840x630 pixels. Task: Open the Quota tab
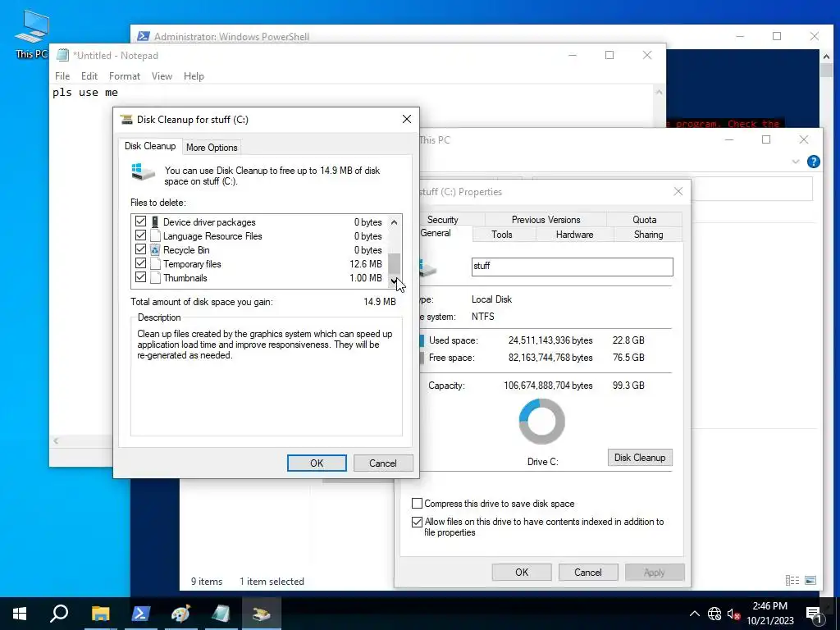coord(644,220)
